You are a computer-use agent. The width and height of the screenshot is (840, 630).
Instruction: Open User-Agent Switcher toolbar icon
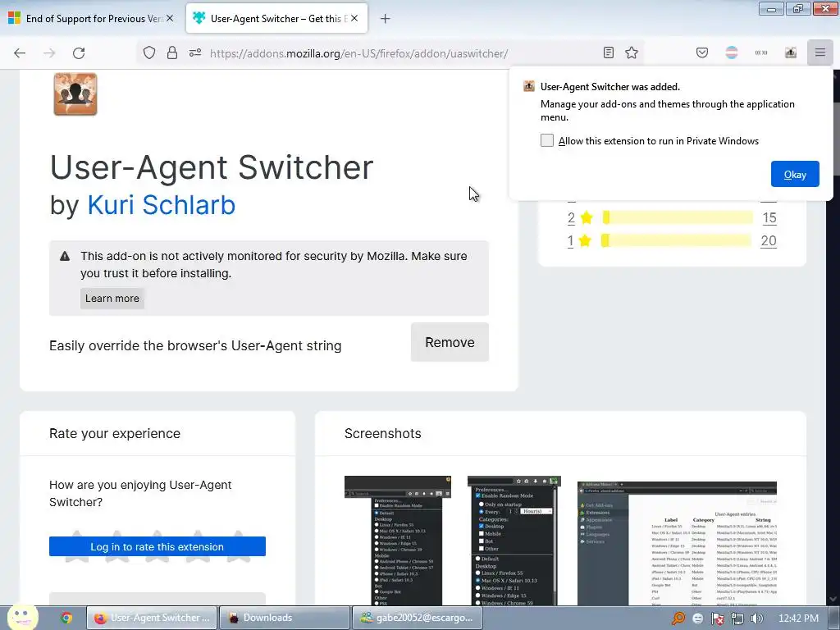791,52
